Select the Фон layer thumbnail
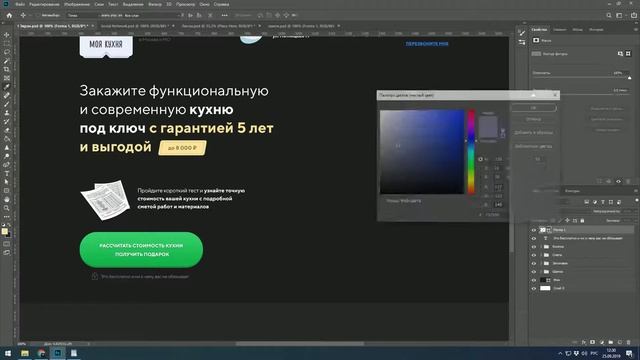The image size is (640, 360). click(543, 280)
